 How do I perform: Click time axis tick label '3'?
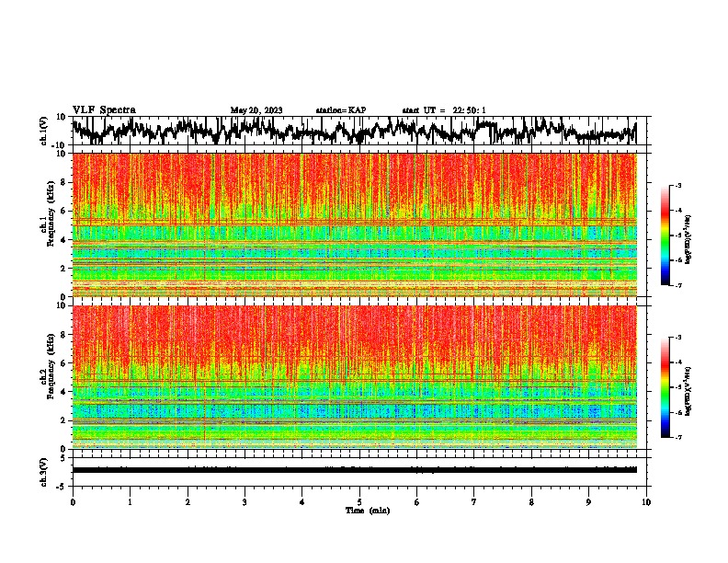pyautogui.click(x=245, y=502)
